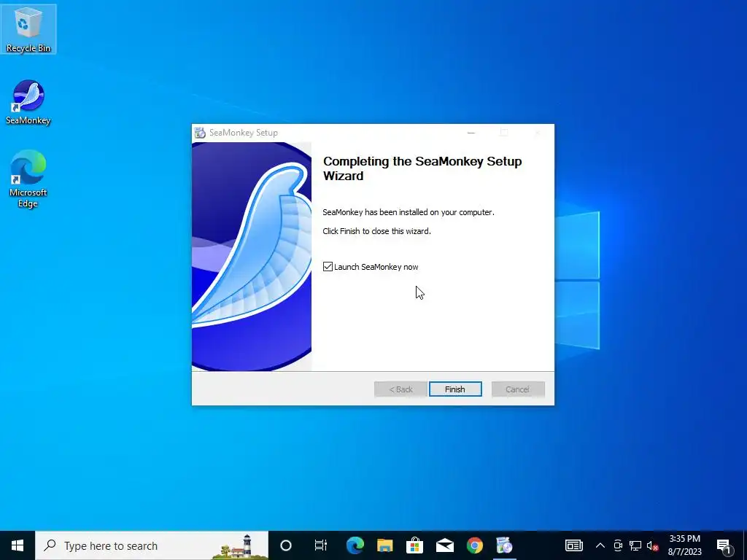Screen dimensions: 747x560
Task: Open Task View on the taskbar
Action: (321, 545)
